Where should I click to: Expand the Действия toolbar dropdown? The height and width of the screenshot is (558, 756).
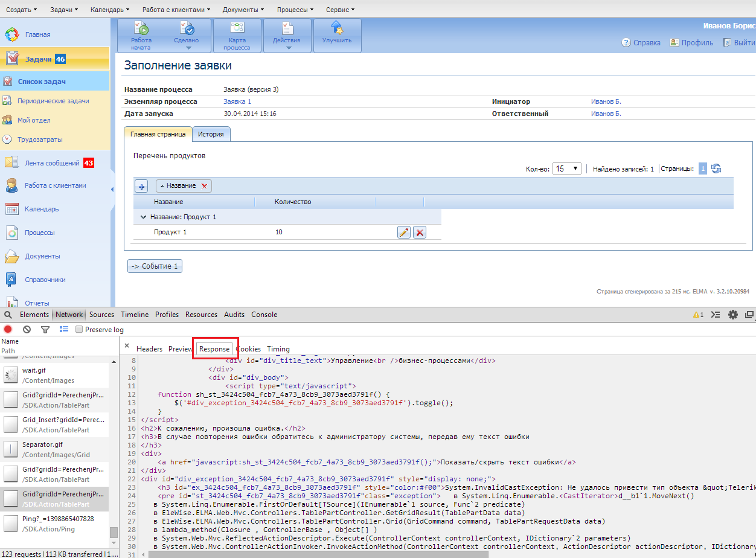287,40
